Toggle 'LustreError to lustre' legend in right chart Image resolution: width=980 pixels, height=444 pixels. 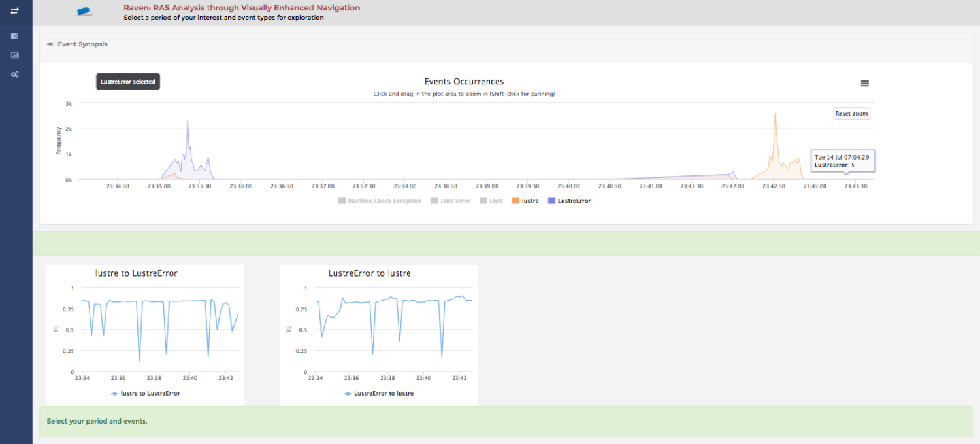(x=383, y=394)
